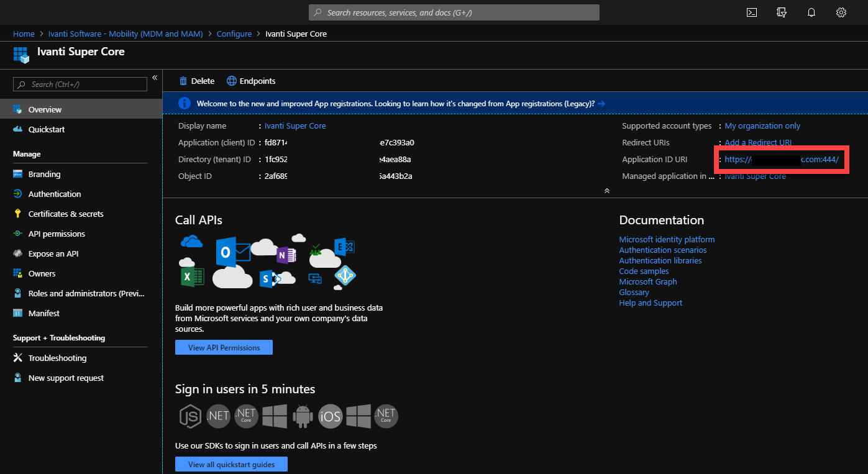Select the JavaScript quickstart icon
Screen dimensions: 868x474
click(190, 416)
